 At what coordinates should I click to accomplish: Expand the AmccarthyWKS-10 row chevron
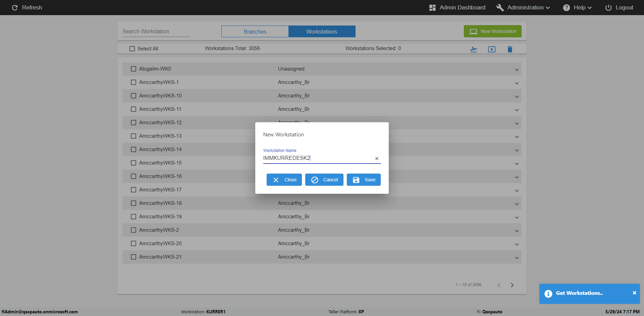point(517,97)
